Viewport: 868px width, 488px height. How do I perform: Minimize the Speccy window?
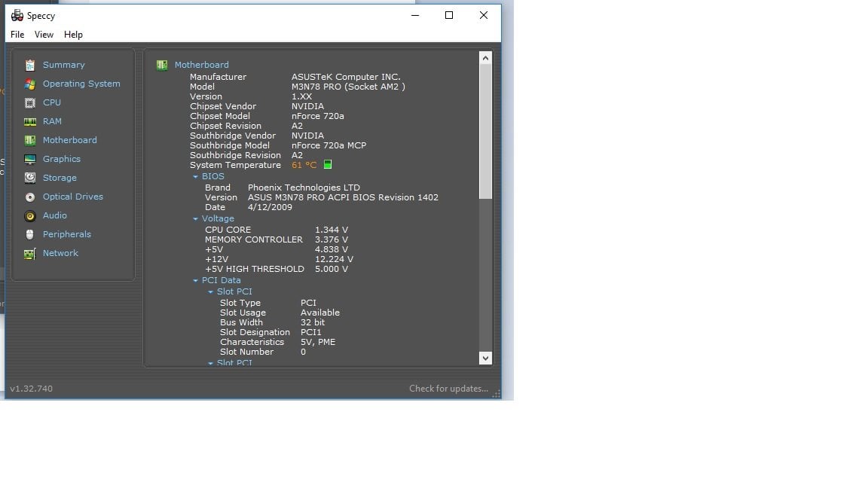tap(415, 16)
